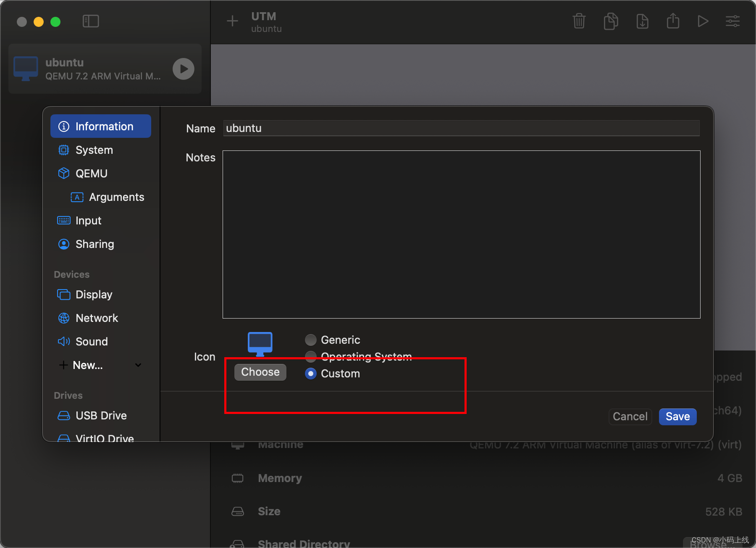Image resolution: width=756 pixels, height=548 pixels.
Task: Click the Memory chip icon in details
Action: pyautogui.click(x=238, y=478)
